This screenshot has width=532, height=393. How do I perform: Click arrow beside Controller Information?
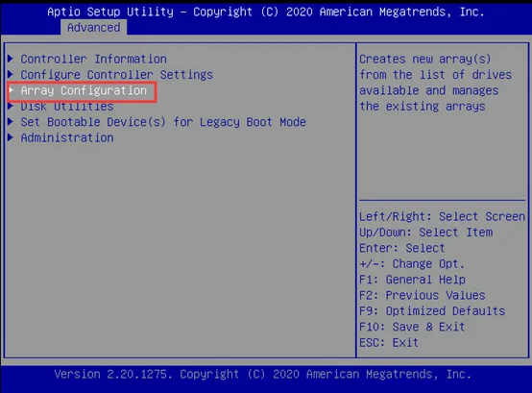[11, 59]
